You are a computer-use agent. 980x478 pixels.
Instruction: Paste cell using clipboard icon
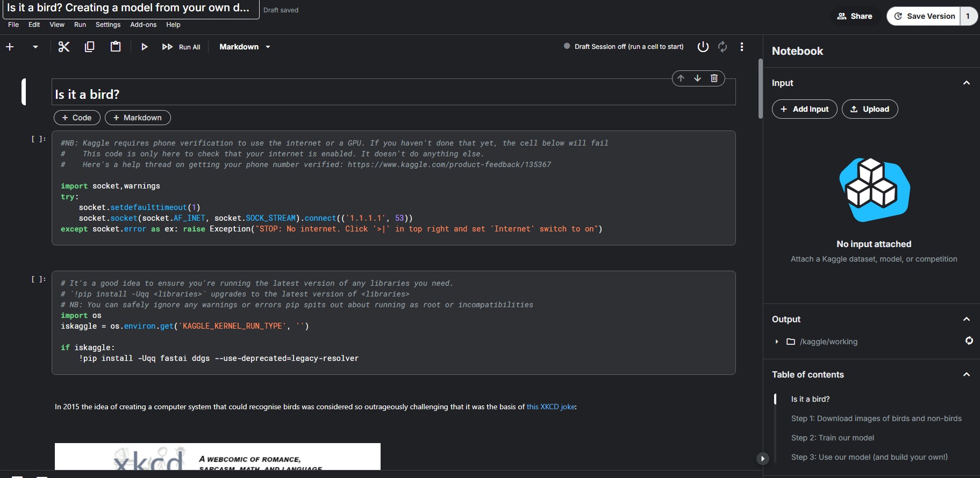tap(116, 47)
